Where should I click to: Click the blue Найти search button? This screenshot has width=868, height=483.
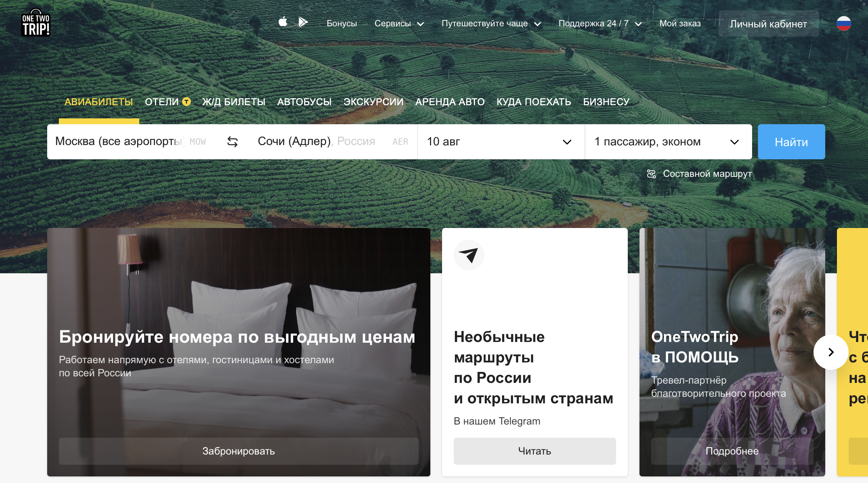coord(791,142)
